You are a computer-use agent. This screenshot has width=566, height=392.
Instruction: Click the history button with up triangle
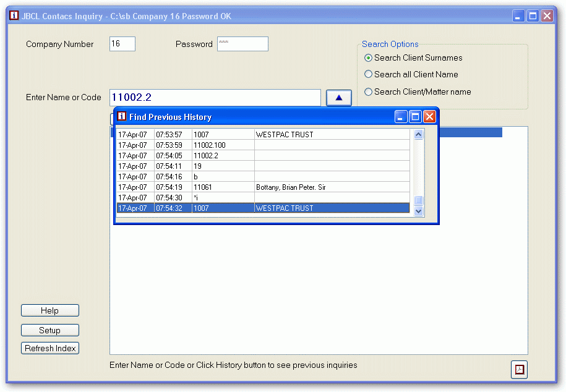338,98
